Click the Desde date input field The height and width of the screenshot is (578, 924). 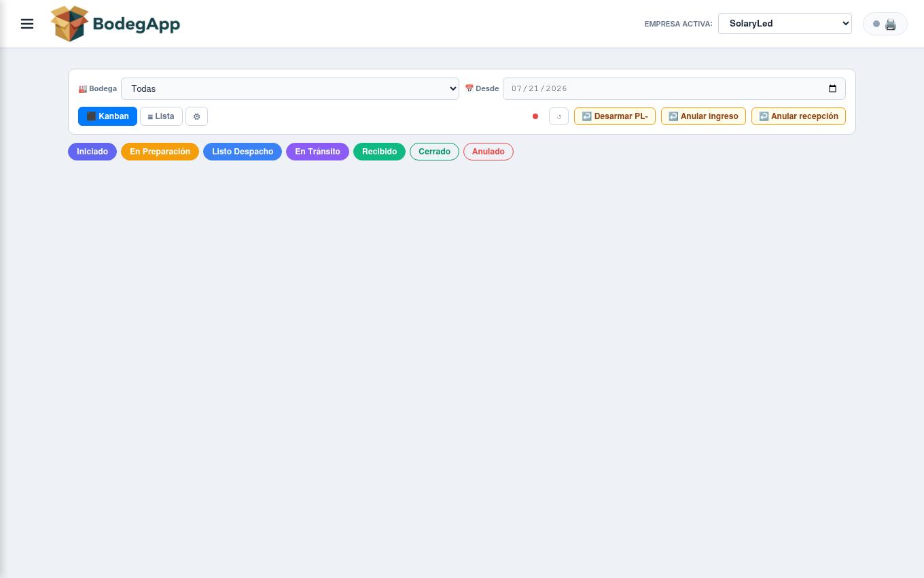pyautogui.click(x=674, y=88)
